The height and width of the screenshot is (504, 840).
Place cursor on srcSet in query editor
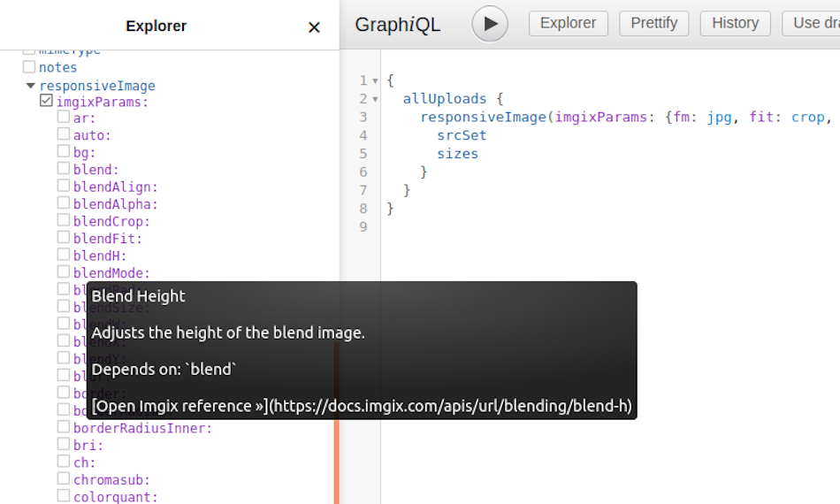(x=462, y=135)
